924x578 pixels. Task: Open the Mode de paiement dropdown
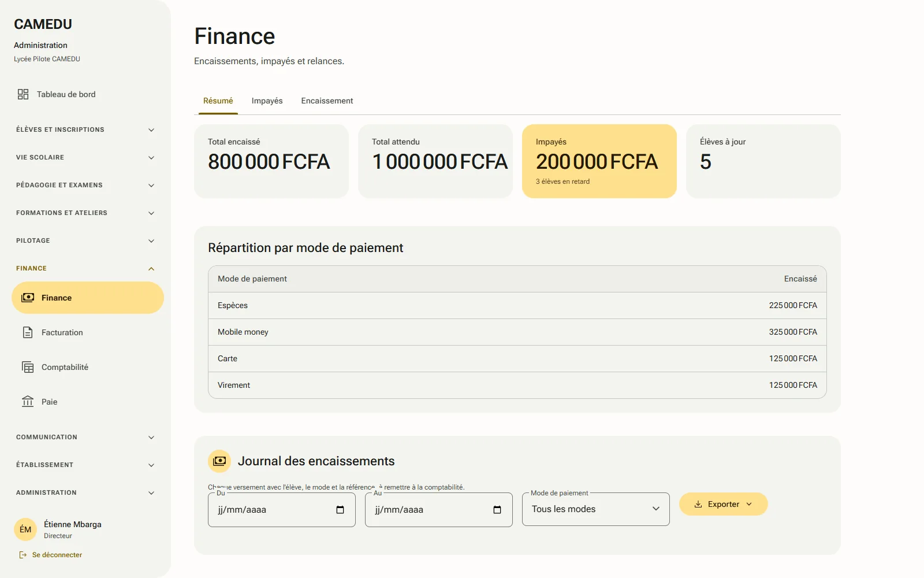point(596,509)
